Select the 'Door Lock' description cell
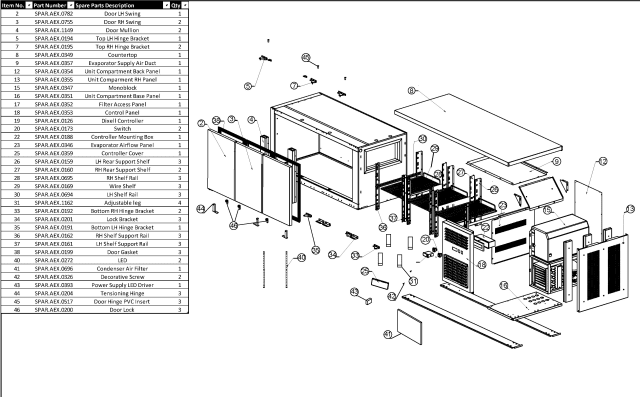 click(x=122, y=310)
